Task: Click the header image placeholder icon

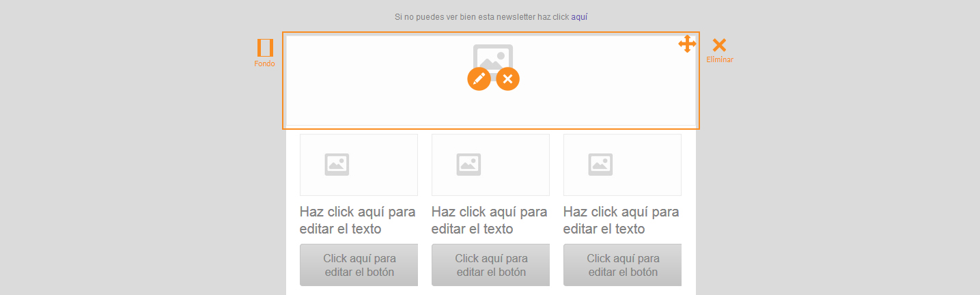Action: click(x=492, y=54)
